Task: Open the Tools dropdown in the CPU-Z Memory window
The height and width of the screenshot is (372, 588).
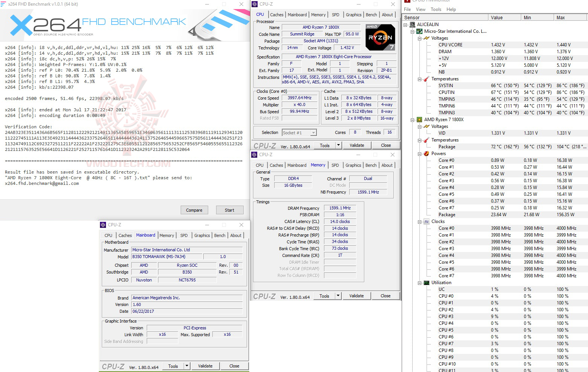Action: [338, 296]
